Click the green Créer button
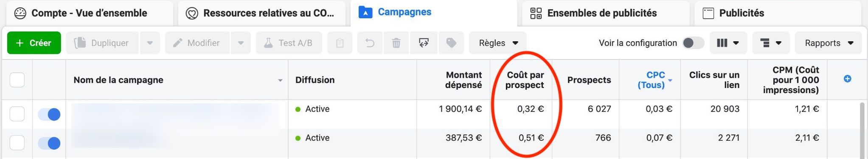The width and height of the screenshot is (868, 159). click(x=34, y=43)
